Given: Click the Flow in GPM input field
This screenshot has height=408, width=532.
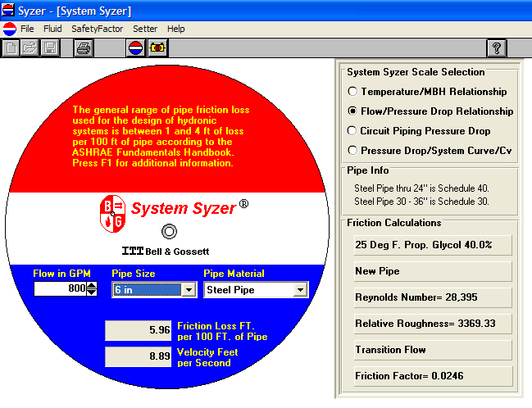Looking at the screenshot, I should pos(61,289).
